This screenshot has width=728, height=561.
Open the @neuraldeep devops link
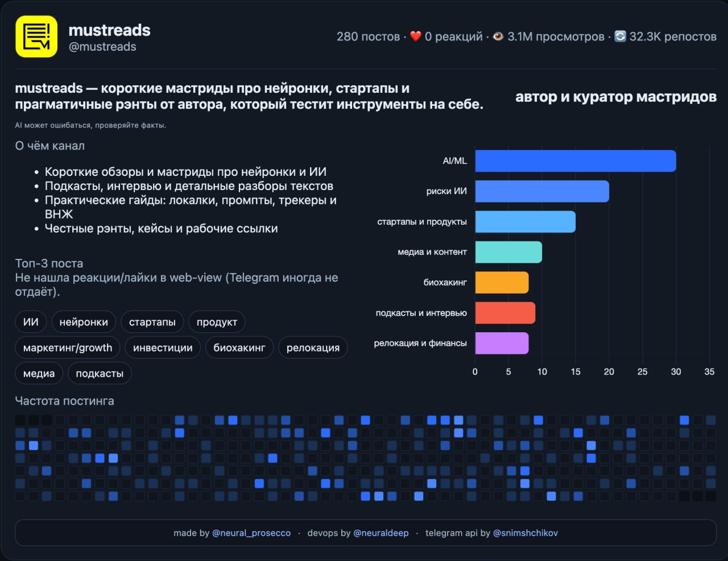pos(380,533)
